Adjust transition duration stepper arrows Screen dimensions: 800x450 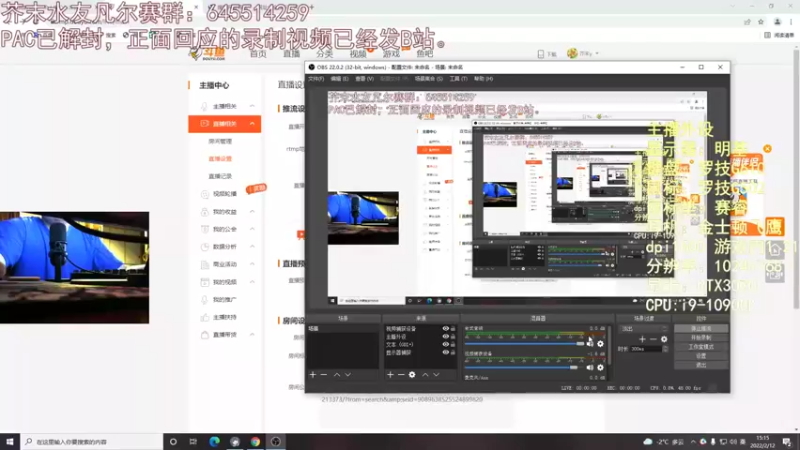[x=665, y=349]
